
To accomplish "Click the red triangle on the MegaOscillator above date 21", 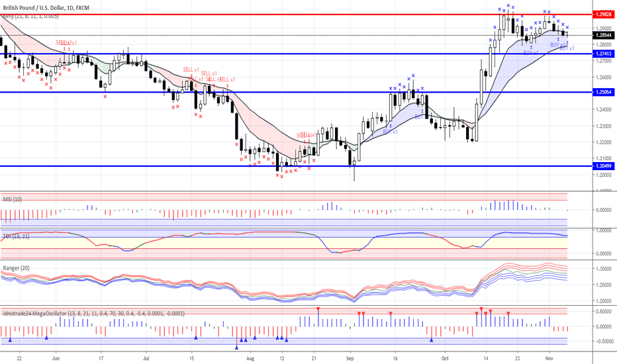I will pyautogui.click(x=318, y=308).
